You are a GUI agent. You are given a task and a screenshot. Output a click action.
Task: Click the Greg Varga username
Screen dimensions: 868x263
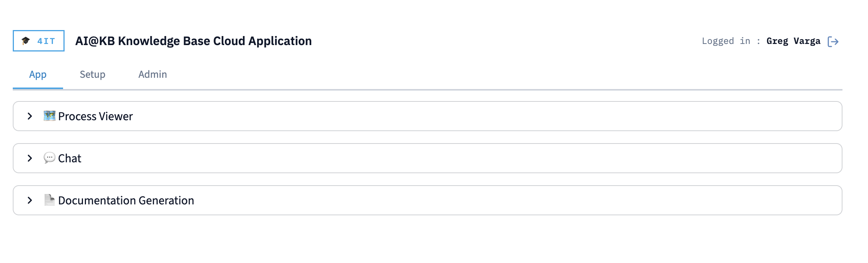tap(793, 41)
